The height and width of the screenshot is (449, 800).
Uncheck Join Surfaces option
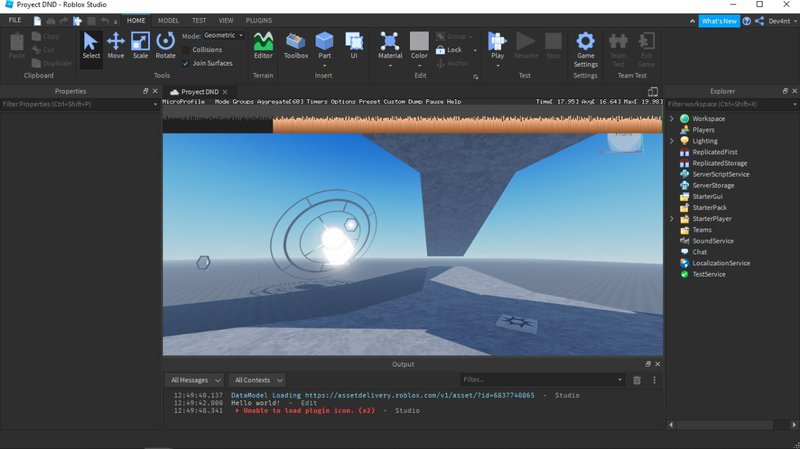(186, 62)
